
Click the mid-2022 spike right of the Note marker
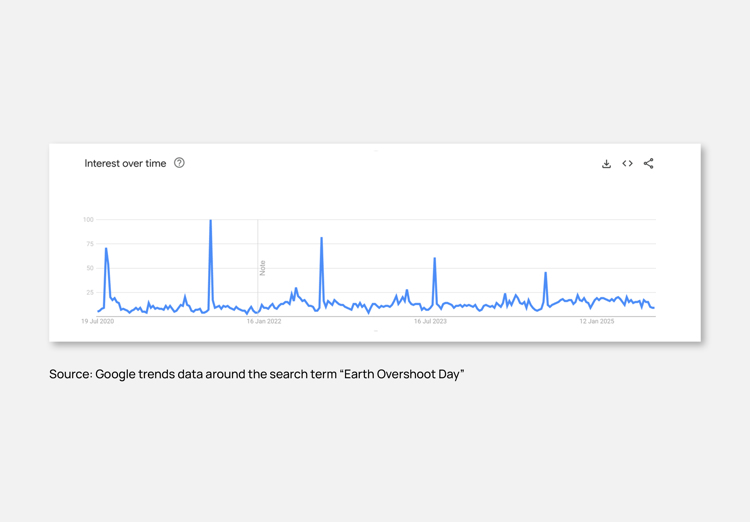coord(321,240)
